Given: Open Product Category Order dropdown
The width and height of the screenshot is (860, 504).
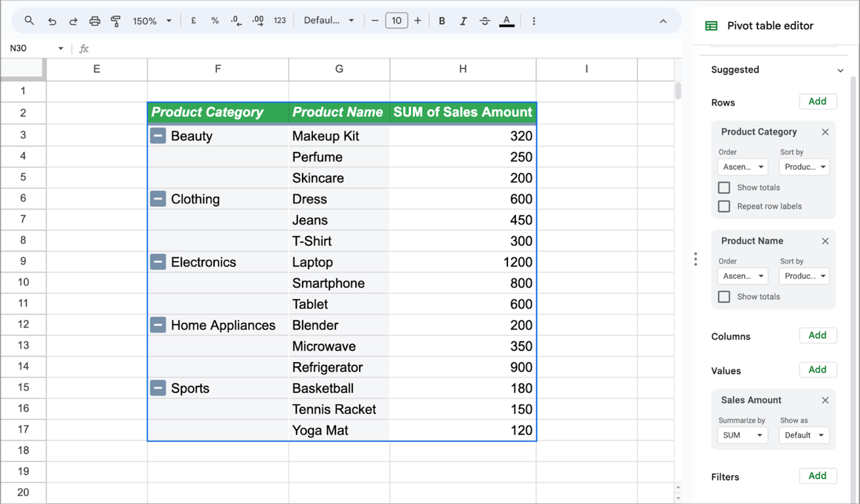Looking at the screenshot, I should [x=742, y=167].
